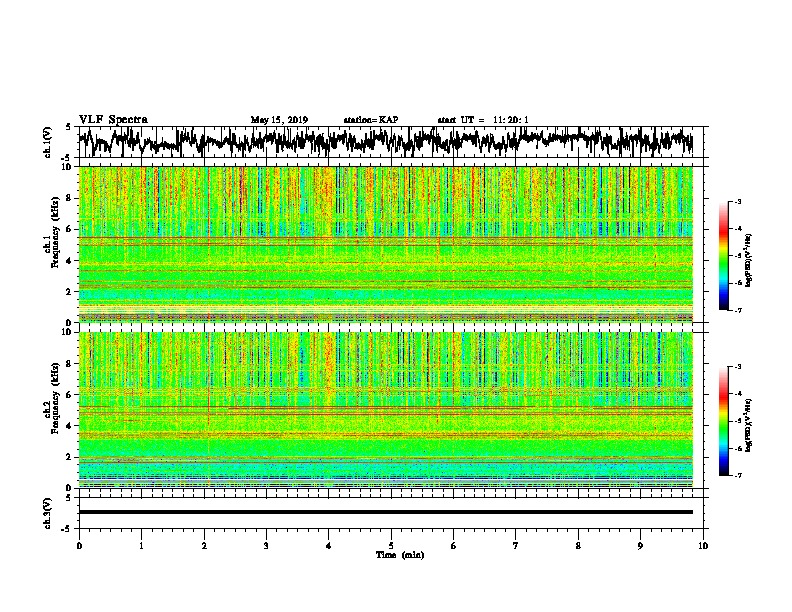Select the date text "May 15, 2019"
The image size is (792, 612).
click(x=279, y=120)
